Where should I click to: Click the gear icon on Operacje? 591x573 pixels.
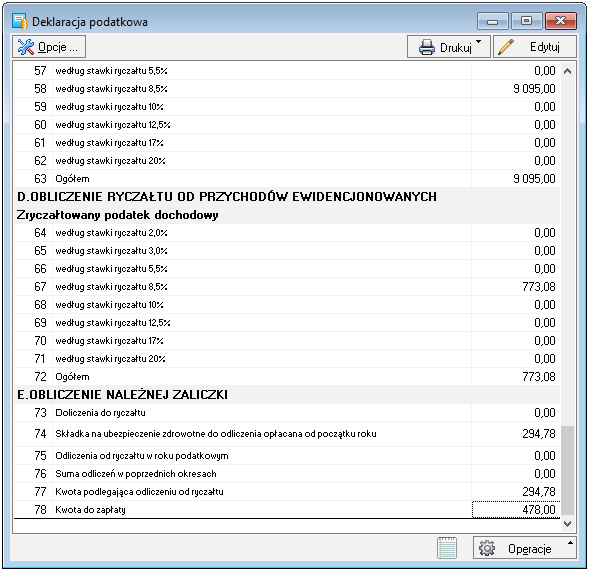point(487,548)
